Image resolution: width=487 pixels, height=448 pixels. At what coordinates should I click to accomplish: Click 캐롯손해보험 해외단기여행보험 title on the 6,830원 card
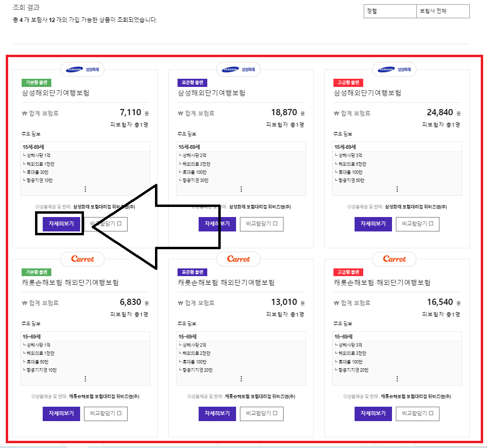(70, 283)
